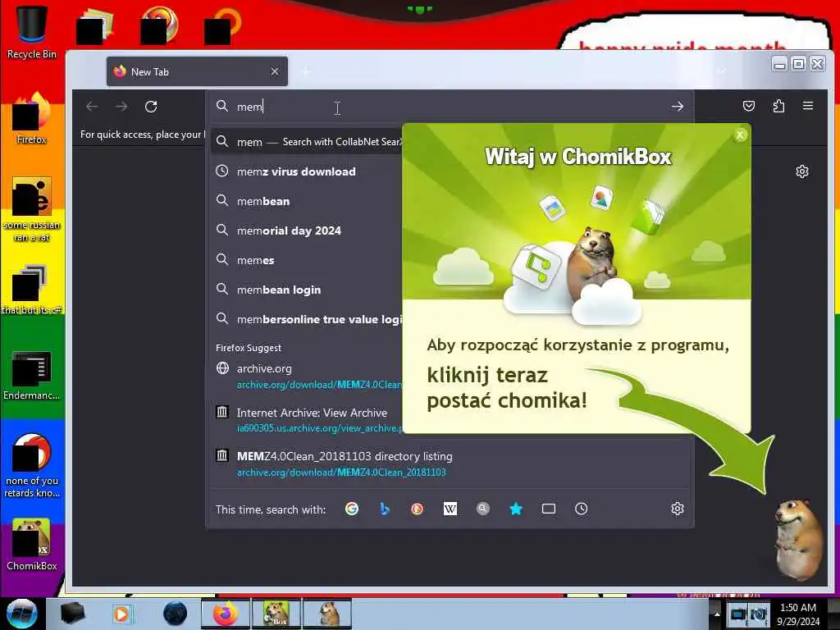Open 'that but its c#' desktop icon
Image resolution: width=840 pixels, height=630 pixels.
coord(32,290)
